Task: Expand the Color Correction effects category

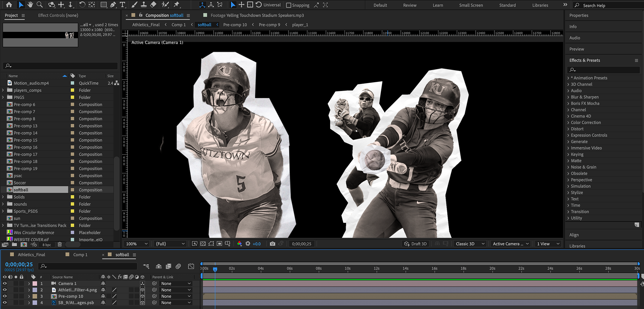Action: tap(568, 122)
